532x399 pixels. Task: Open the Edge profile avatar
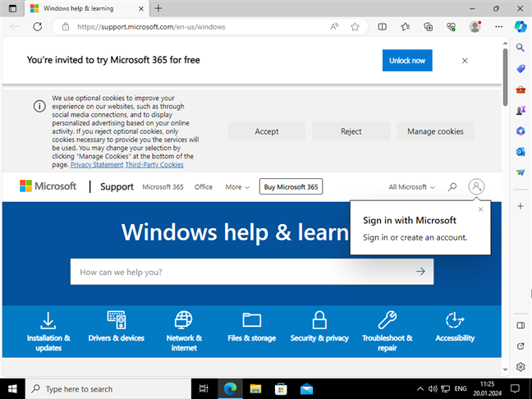click(475, 27)
